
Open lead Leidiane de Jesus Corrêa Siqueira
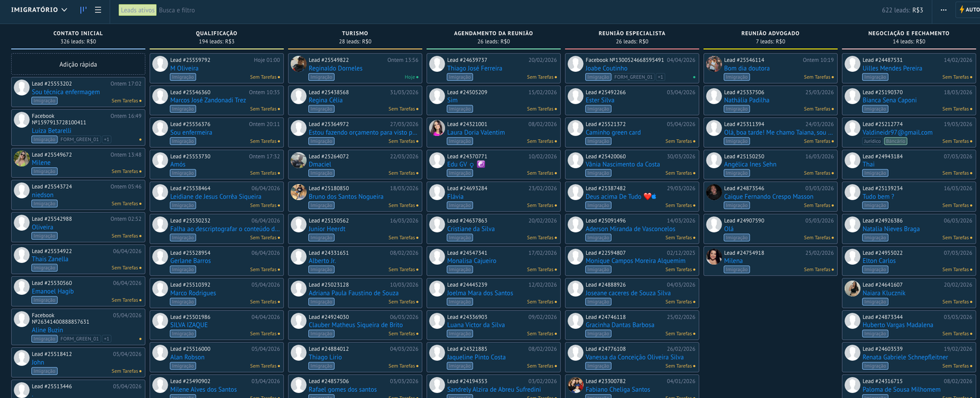point(216,197)
